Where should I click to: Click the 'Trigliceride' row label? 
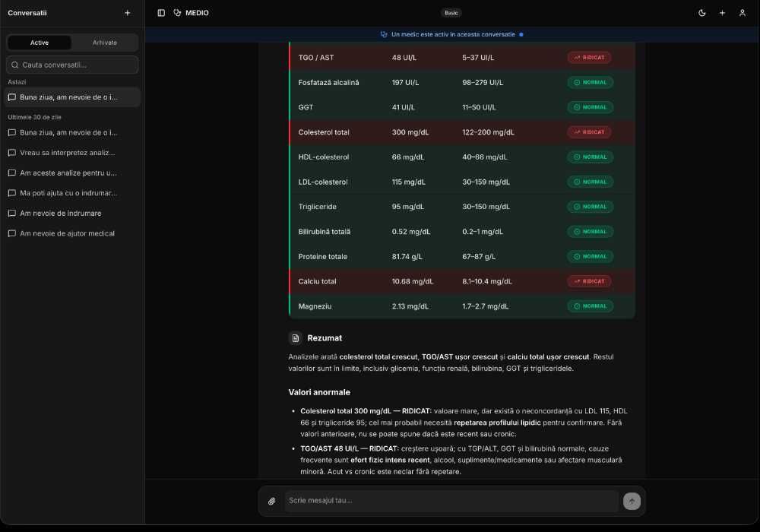(317, 207)
